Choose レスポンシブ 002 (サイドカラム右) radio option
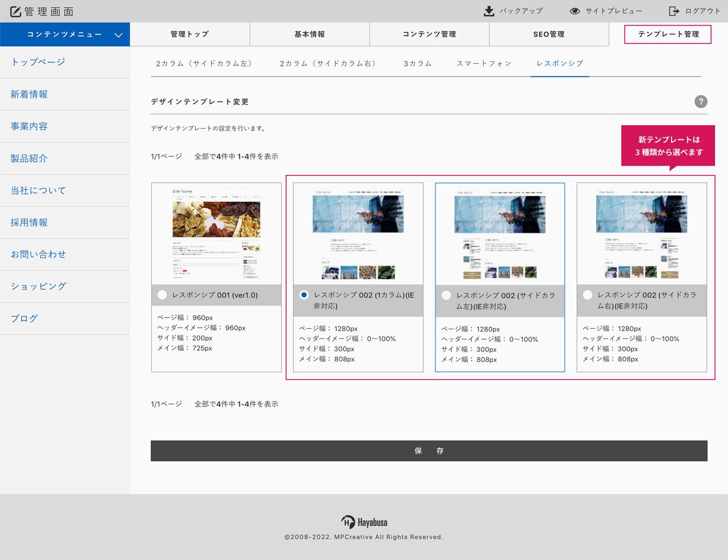The image size is (728, 560). [587, 295]
